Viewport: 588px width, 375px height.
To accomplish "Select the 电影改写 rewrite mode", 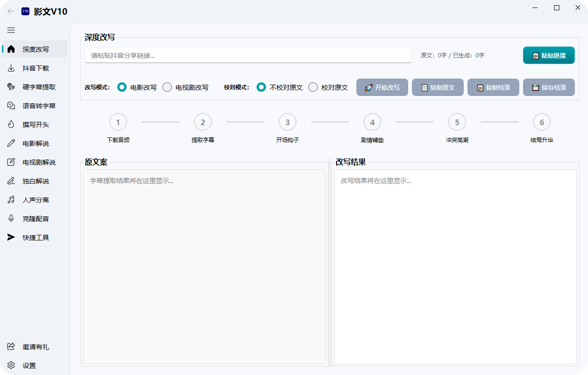I will pyautogui.click(x=122, y=88).
